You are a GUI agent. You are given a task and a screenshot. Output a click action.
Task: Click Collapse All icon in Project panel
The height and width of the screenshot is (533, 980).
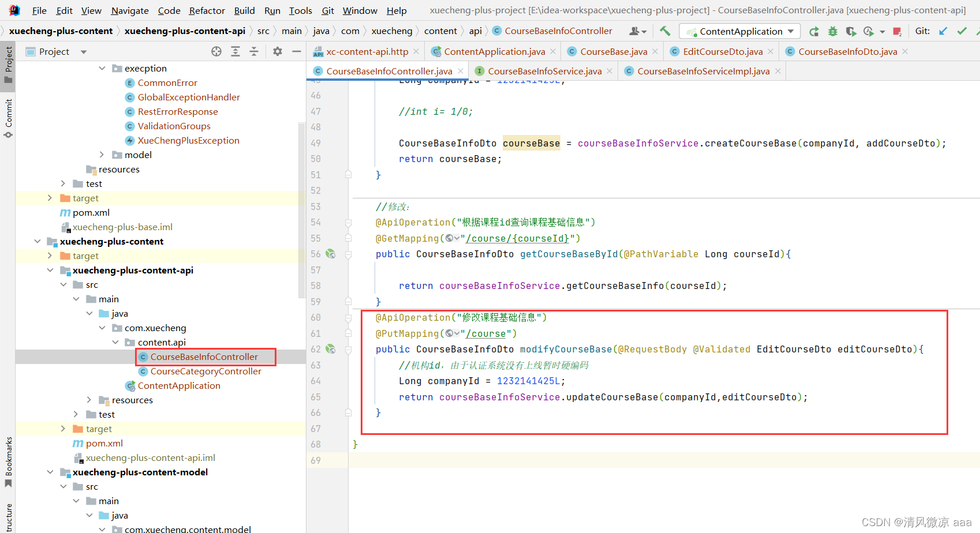point(254,51)
